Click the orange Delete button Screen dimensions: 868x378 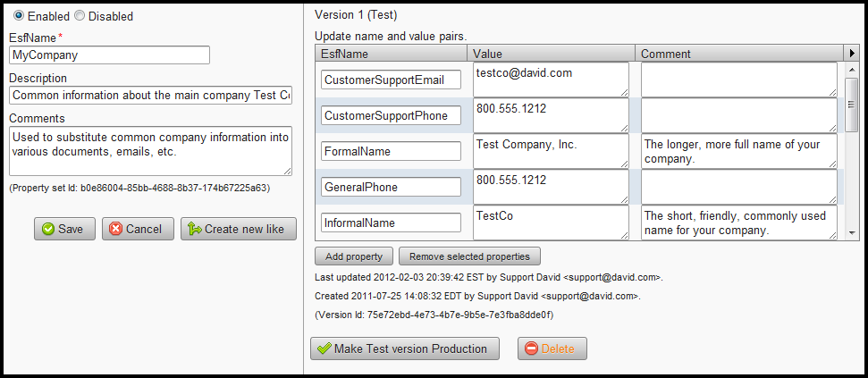(x=552, y=349)
